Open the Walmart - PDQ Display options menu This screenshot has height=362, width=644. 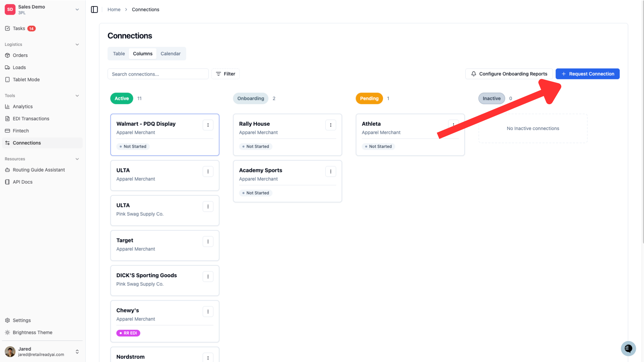click(208, 125)
